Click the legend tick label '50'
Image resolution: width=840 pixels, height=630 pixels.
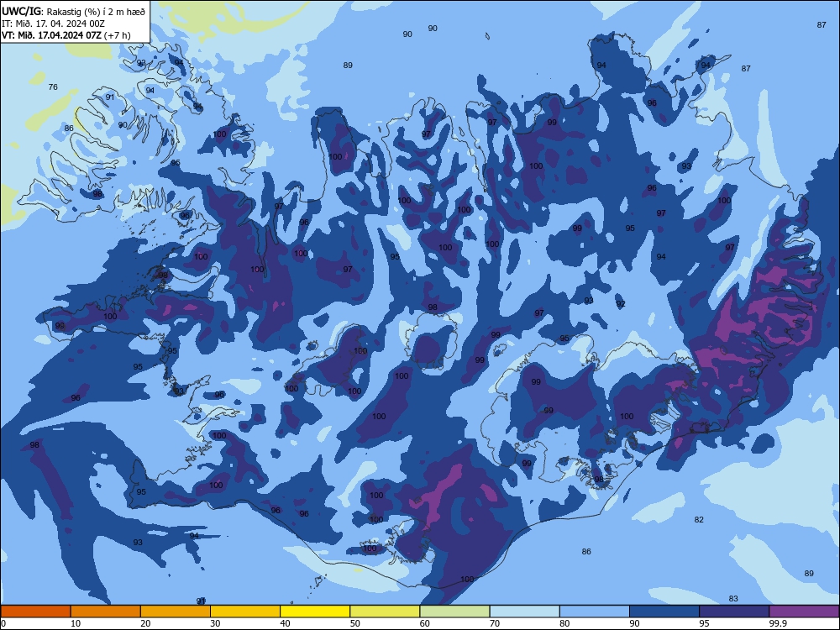point(355,623)
